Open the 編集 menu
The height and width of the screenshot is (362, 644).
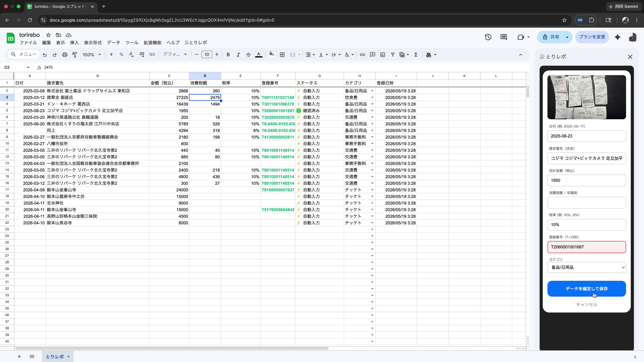[47, 43]
